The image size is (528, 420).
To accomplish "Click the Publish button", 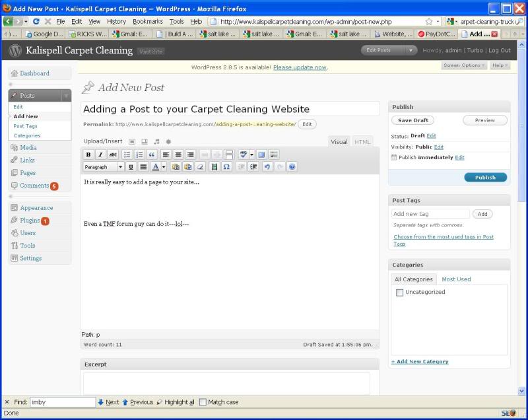I will coord(485,177).
